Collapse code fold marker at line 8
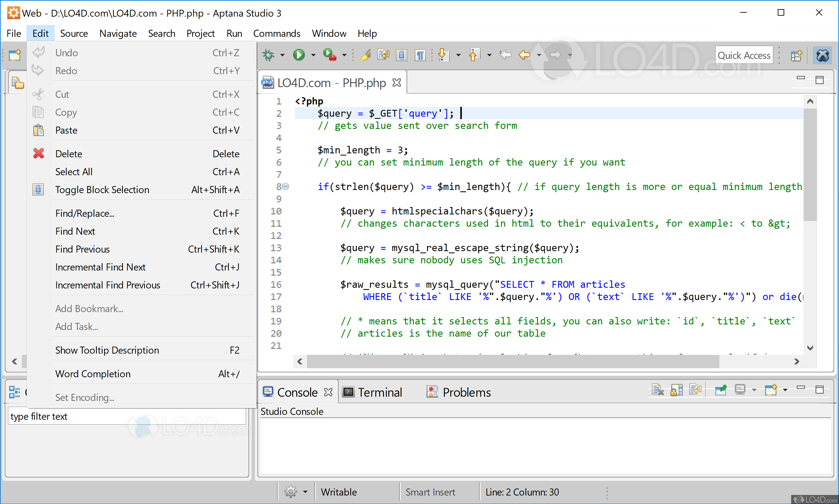 click(286, 186)
